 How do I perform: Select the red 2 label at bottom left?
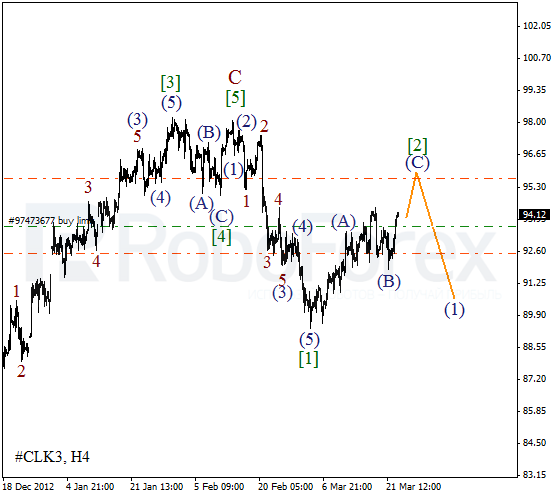(21, 371)
